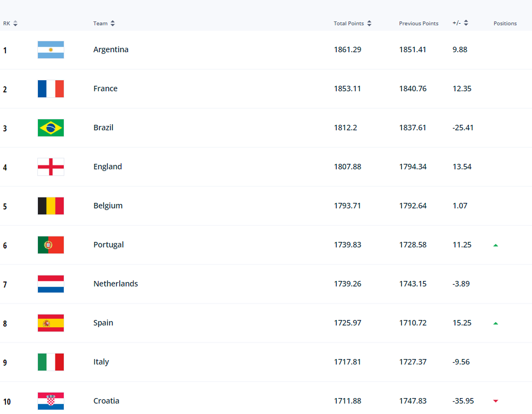Click Spain's green up position arrow
The image size is (532, 414).
coord(496,323)
